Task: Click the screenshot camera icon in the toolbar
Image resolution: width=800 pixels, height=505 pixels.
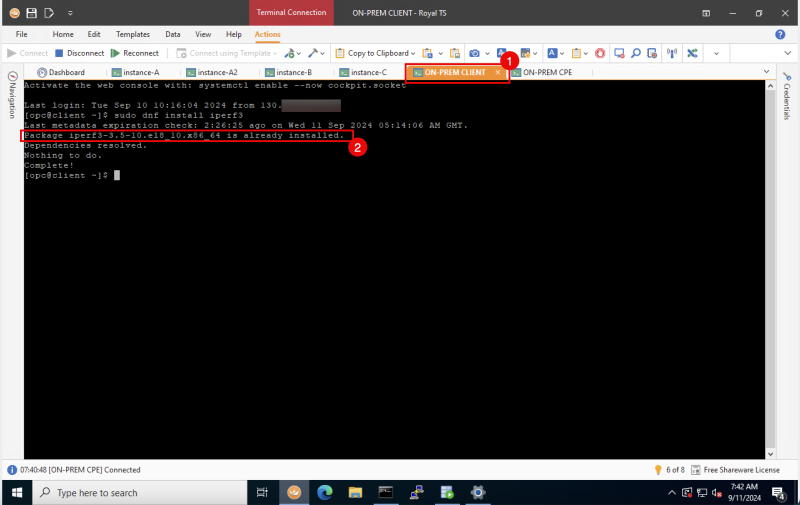Action: [x=474, y=53]
